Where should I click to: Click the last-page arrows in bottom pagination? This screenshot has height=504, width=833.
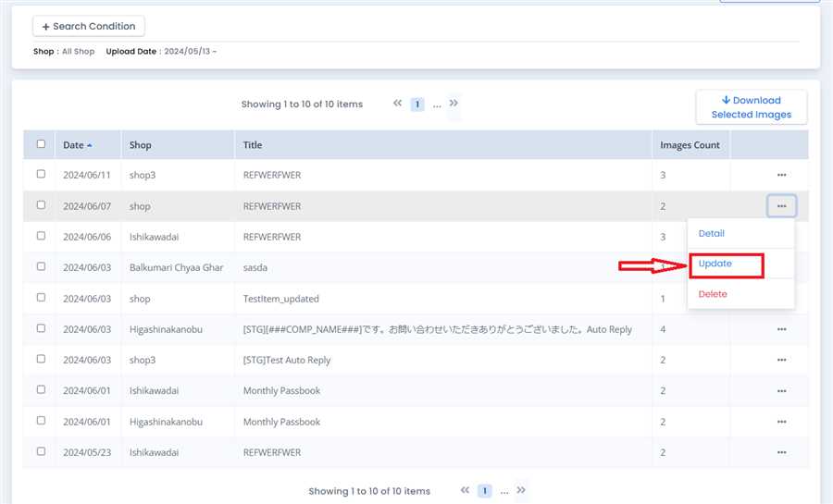tap(521, 490)
